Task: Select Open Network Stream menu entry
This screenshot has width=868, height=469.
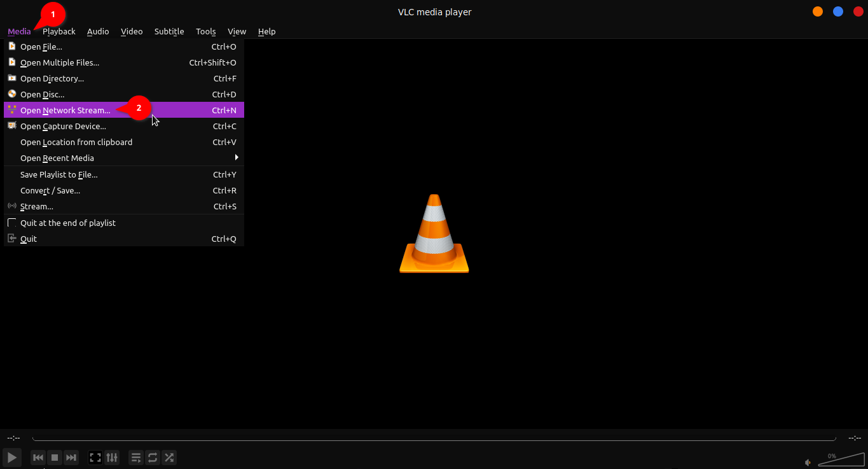Action: click(x=65, y=110)
